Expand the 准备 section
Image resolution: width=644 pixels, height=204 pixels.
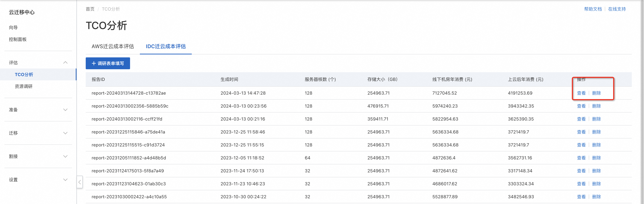click(65, 110)
